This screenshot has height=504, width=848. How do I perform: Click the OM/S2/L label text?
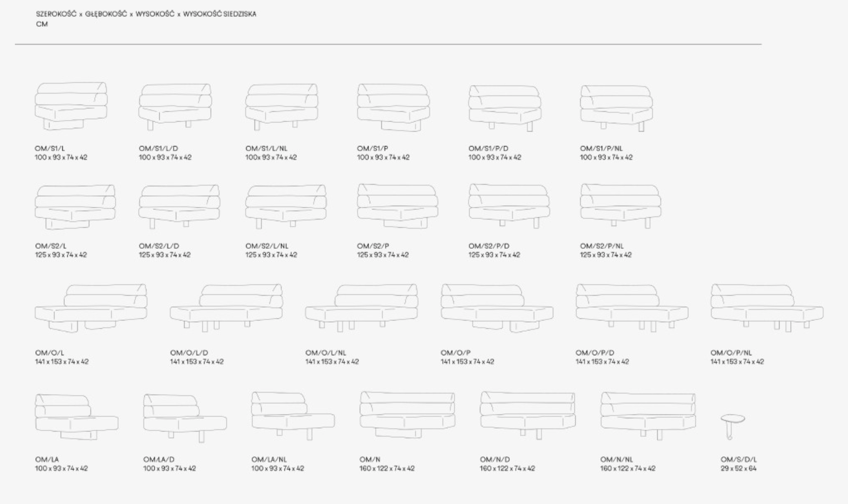pyautogui.click(x=51, y=246)
